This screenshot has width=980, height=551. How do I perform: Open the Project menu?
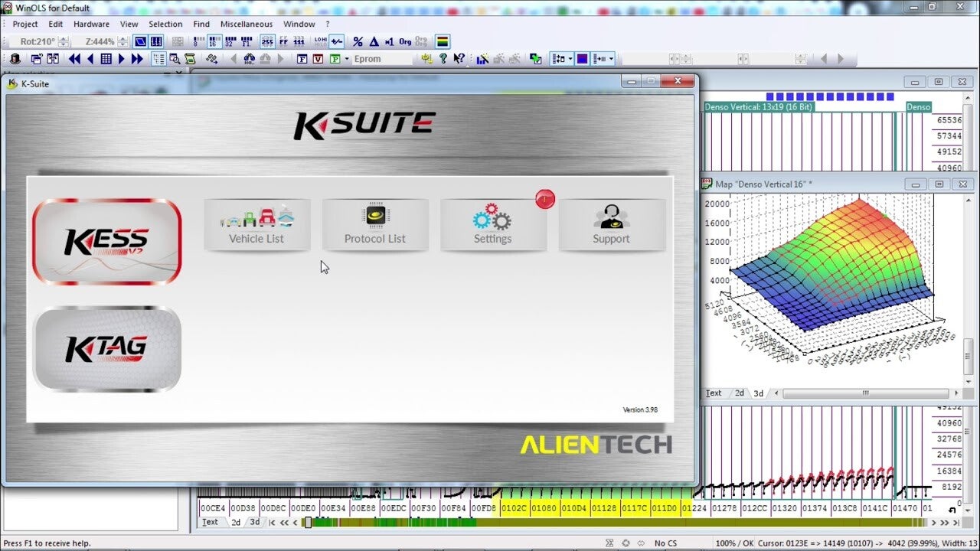[25, 24]
